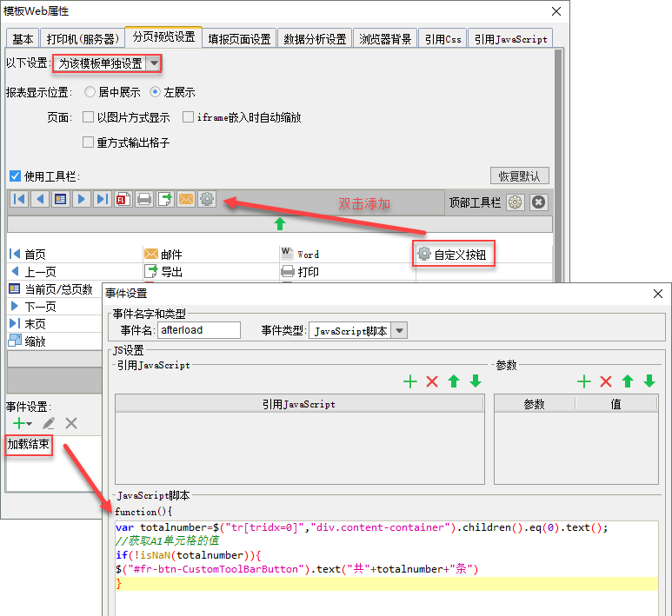The height and width of the screenshot is (616, 672).
Task: Click the custom button gear in toolbar
Action: [x=207, y=199]
